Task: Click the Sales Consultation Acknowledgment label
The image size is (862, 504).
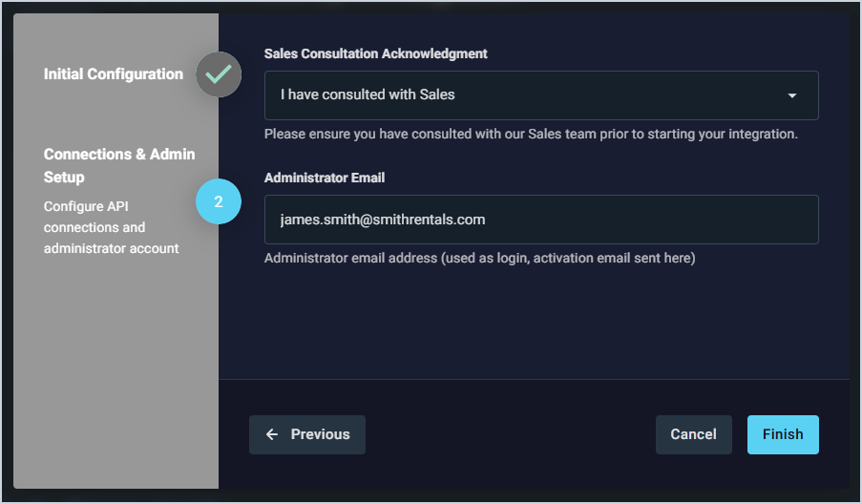Action: [375, 53]
